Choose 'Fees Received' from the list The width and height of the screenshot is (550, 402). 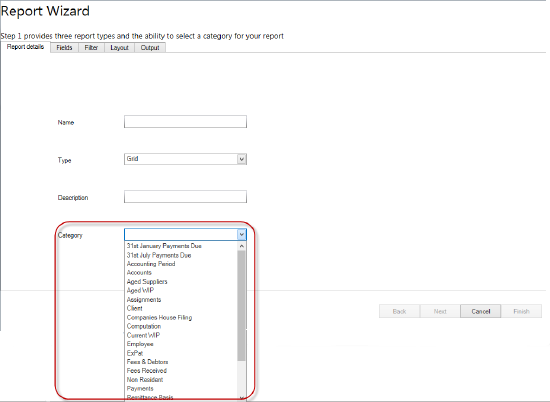pos(181,371)
